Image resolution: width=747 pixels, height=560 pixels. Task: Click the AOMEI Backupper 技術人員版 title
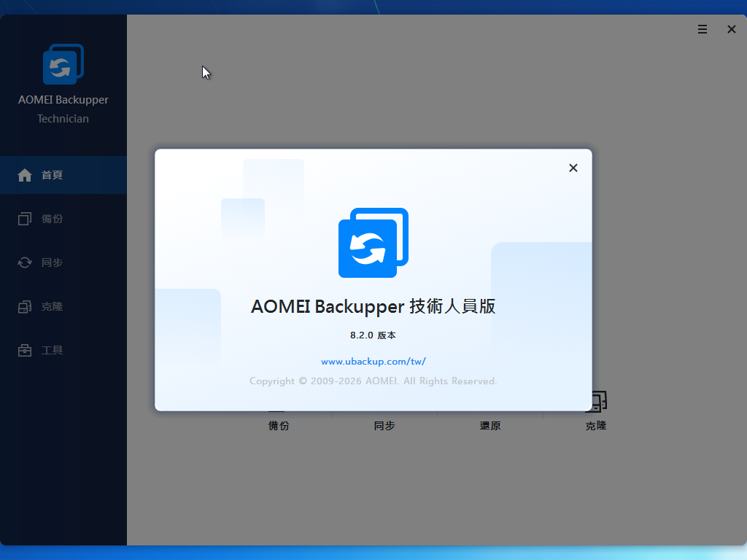373,307
